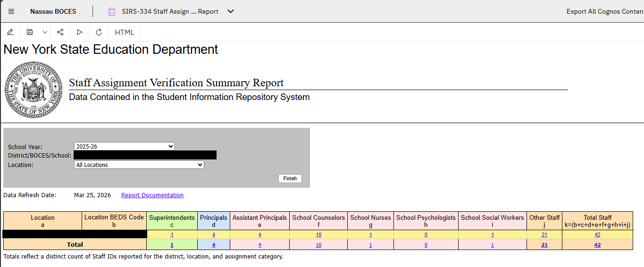This screenshot has height=267, width=644.
Task: Click School Counselors count in Total row
Action: click(318, 245)
